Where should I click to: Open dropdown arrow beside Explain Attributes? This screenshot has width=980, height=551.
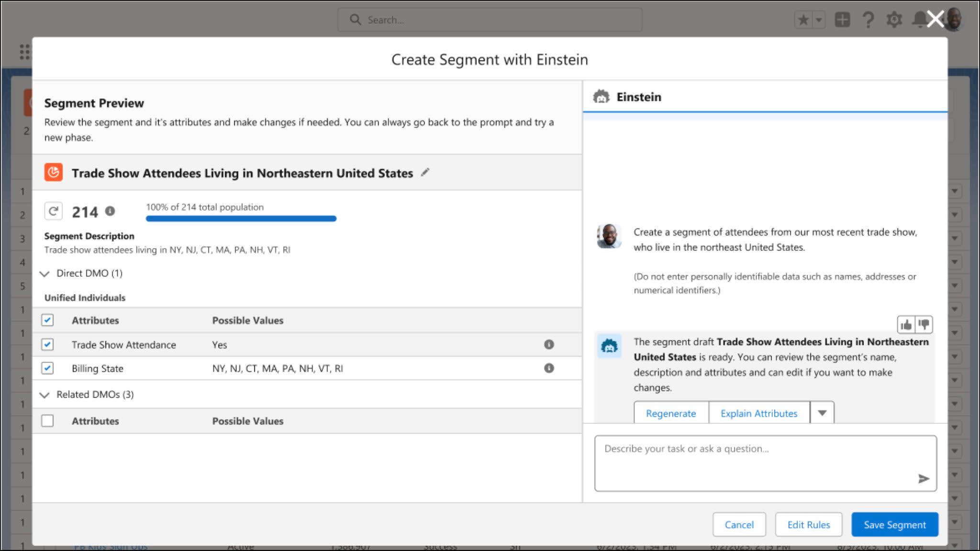tap(822, 413)
